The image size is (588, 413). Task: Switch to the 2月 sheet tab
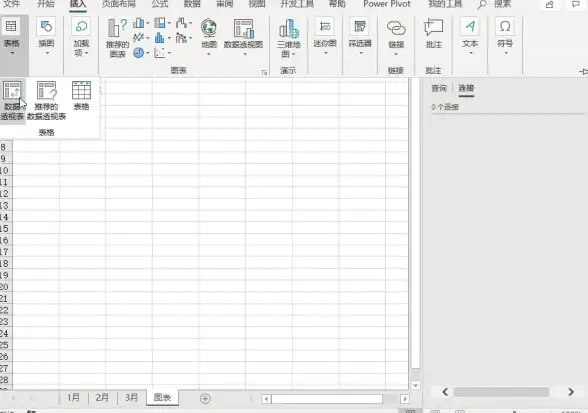click(102, 397)
